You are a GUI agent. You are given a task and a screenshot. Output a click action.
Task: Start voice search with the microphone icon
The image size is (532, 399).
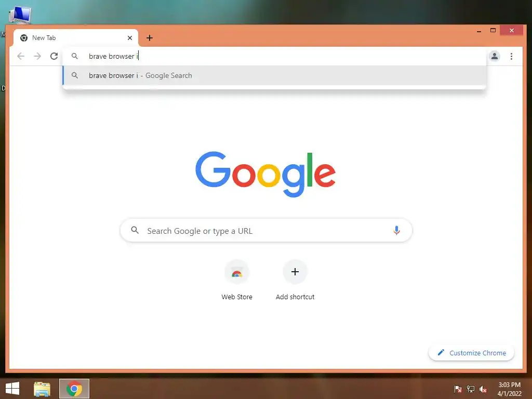tap(396, 231)
